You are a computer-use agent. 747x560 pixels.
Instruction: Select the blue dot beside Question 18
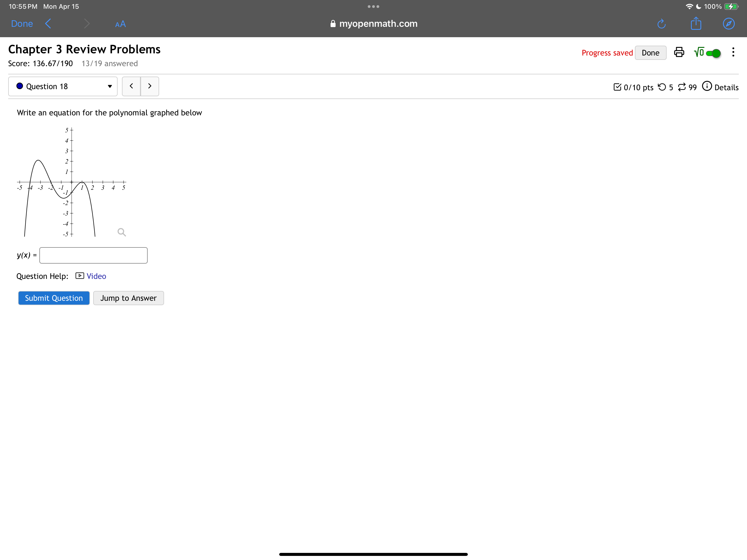pos(20,86)
